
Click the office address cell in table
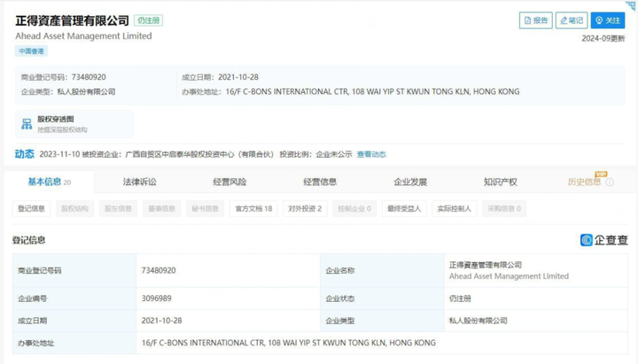(x=382, y=343)
